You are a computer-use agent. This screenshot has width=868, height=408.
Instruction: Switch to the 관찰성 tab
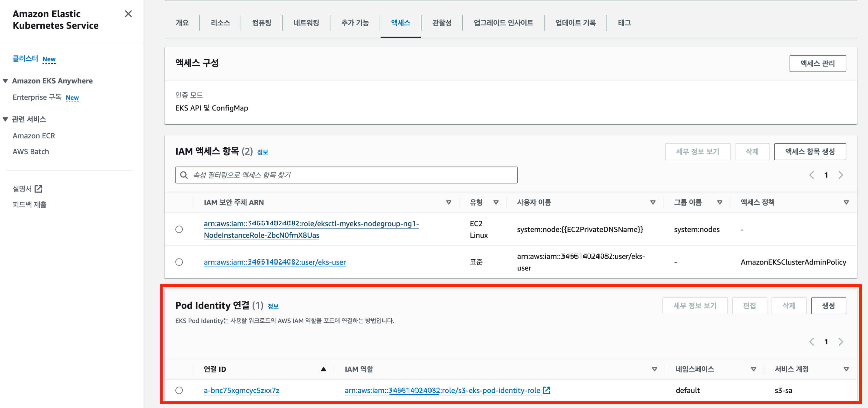click(442, 23)
